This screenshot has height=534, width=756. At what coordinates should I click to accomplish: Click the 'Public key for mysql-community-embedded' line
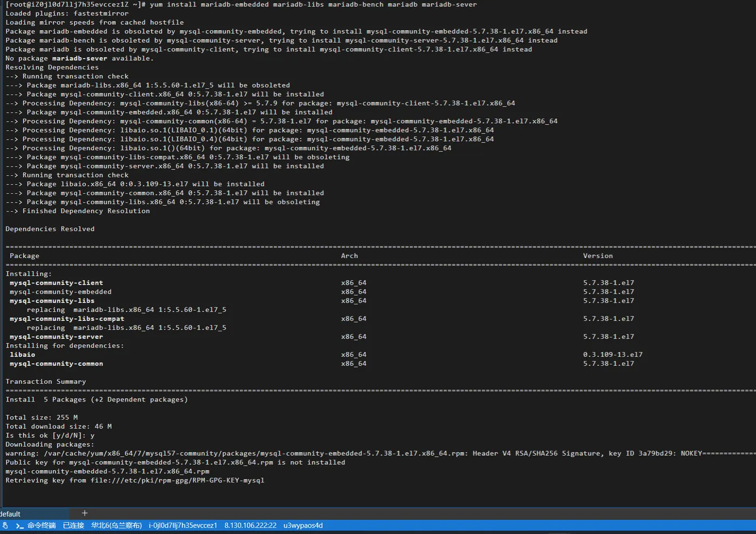[x=175, y=463]
